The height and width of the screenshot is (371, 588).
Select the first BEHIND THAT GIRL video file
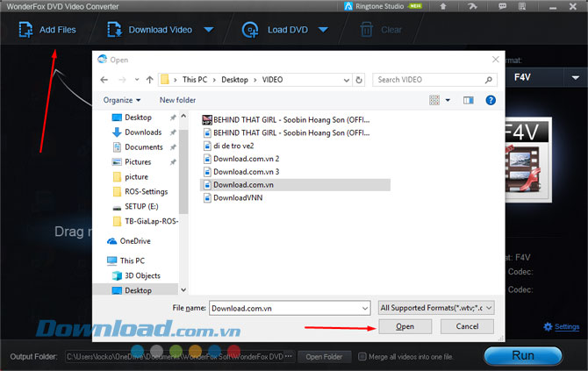[286, 120]
